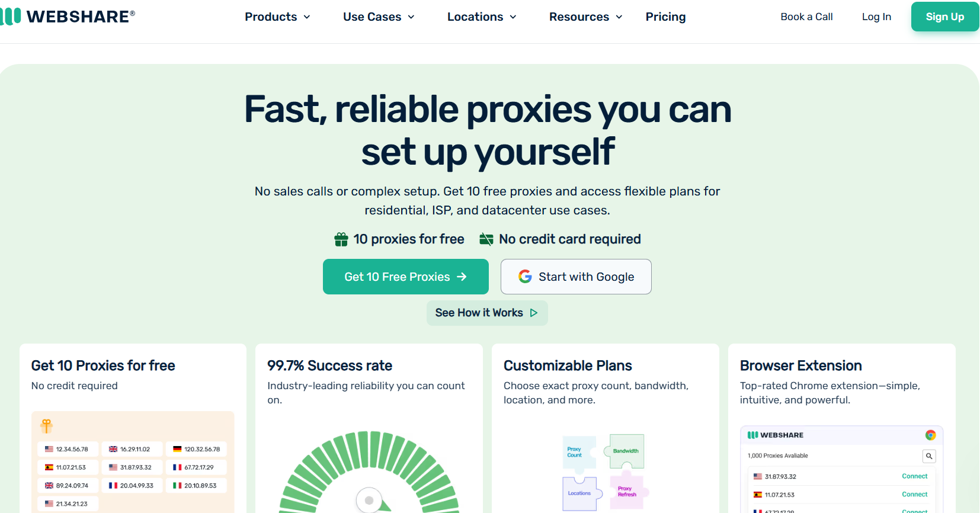Click the Log In link
980x513 pixels.
pos(876,17)
